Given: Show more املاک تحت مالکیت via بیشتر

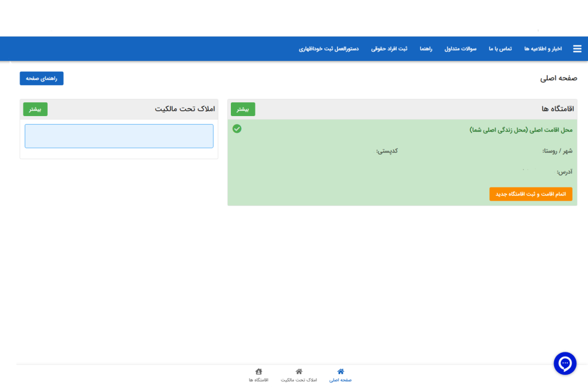Looking at the screenshot, I should 35,109.
